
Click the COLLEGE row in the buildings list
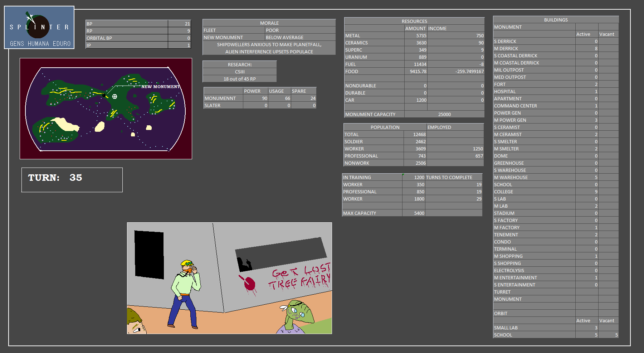tap(534, 192)
